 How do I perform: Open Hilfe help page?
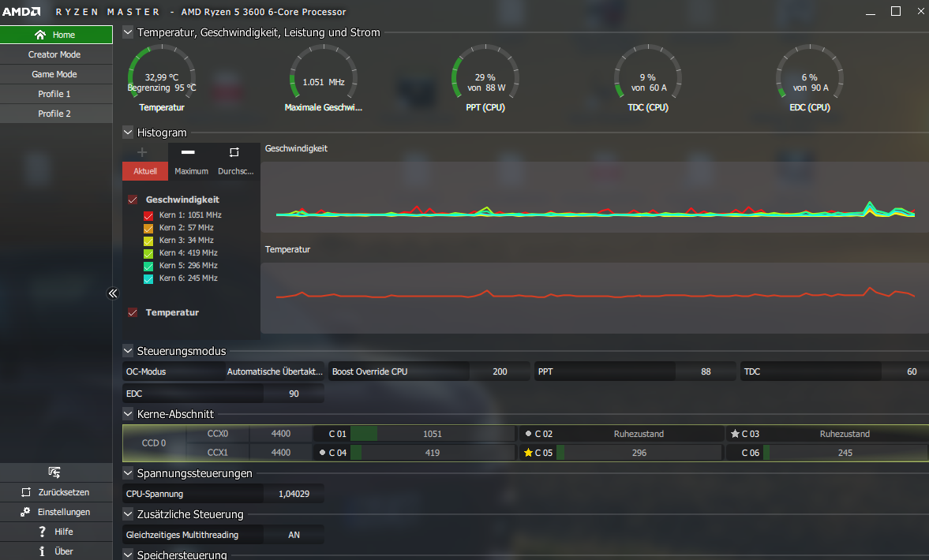[x=56, y=532]
